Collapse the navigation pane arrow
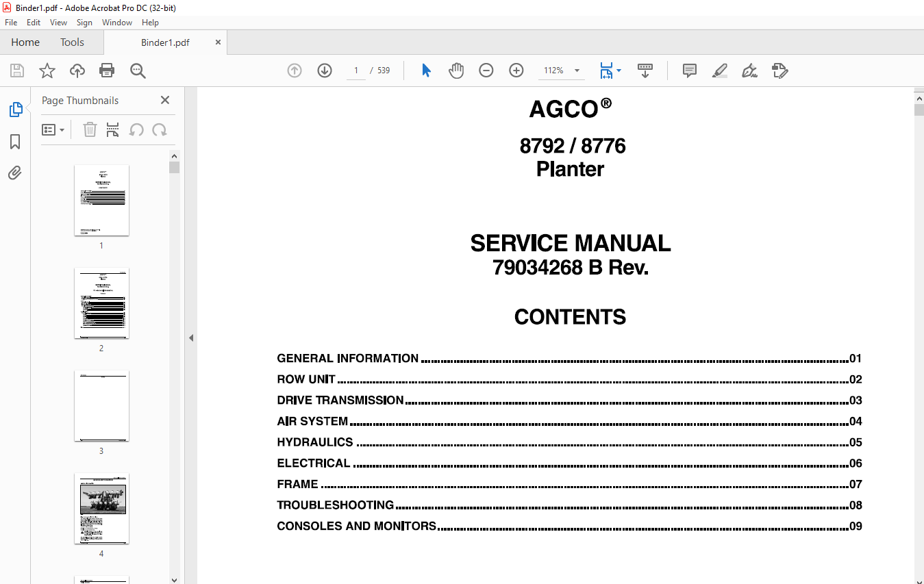 tap(191, 338)
